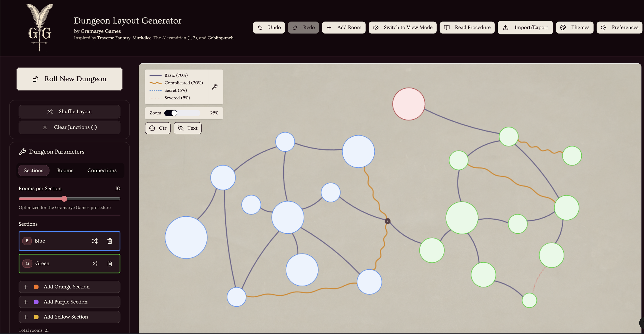Click the Ctr button to center the map

pos(158,128)
